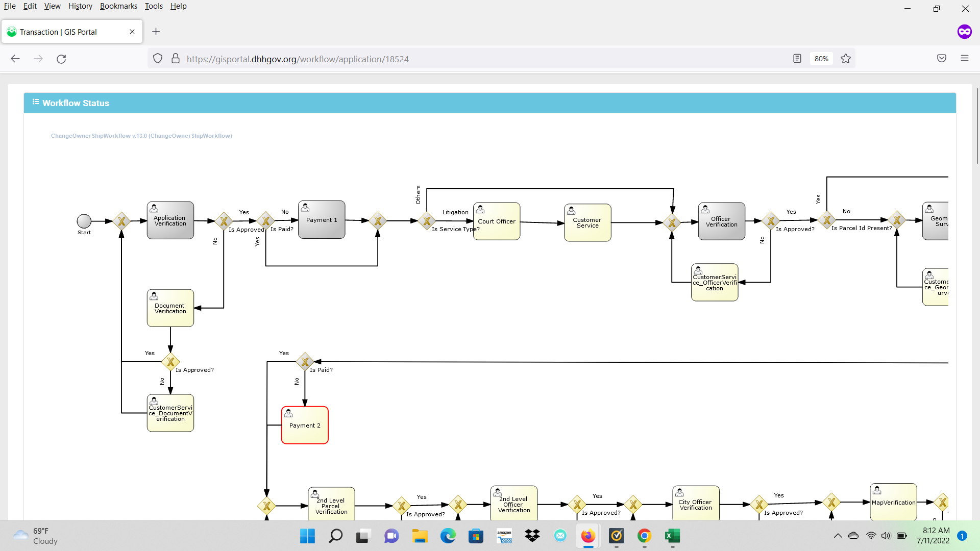Launch Microsoft Edge from taskbar

point(448,536)
